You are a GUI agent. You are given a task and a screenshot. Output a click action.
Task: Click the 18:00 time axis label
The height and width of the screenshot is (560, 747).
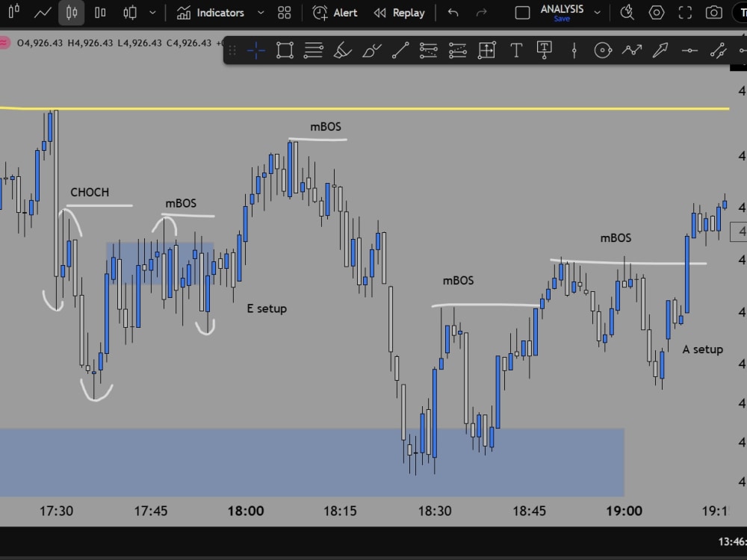[245, 511]
